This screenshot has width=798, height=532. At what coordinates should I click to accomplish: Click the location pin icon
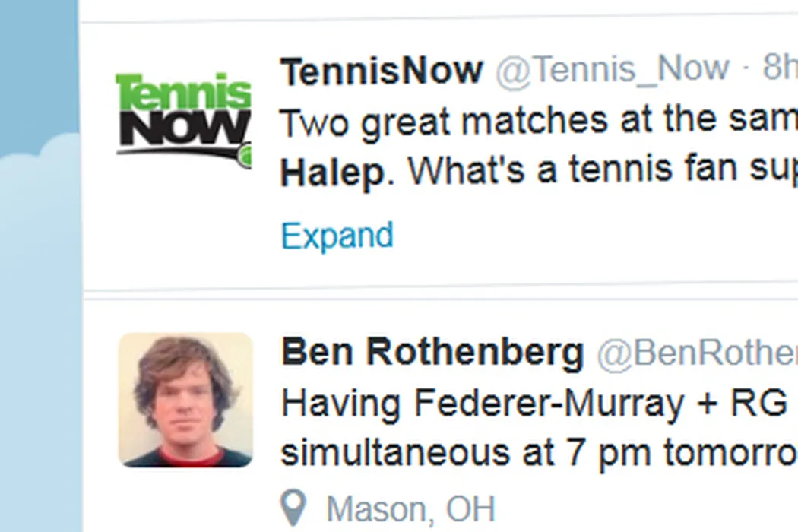[x=294, y=507]
